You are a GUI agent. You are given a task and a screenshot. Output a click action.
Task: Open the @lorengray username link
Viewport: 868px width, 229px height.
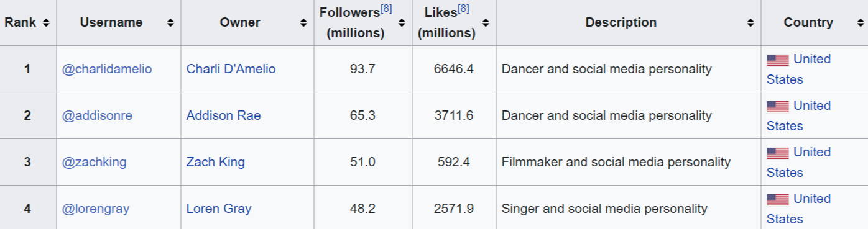[96, 209]
